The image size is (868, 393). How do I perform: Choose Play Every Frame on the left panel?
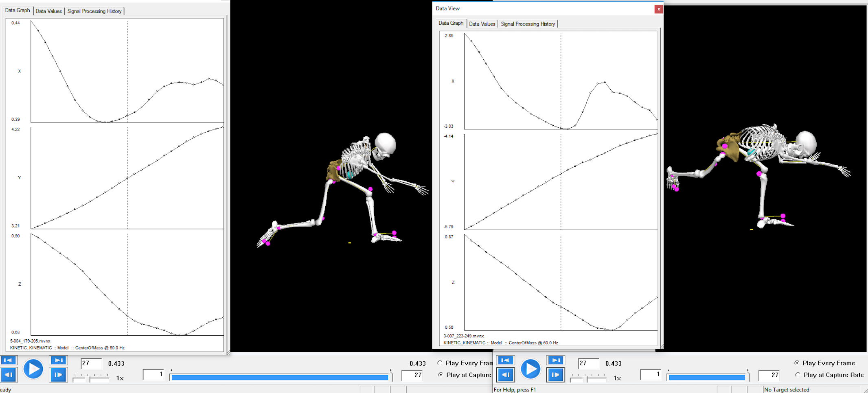[x=439, y=363]
